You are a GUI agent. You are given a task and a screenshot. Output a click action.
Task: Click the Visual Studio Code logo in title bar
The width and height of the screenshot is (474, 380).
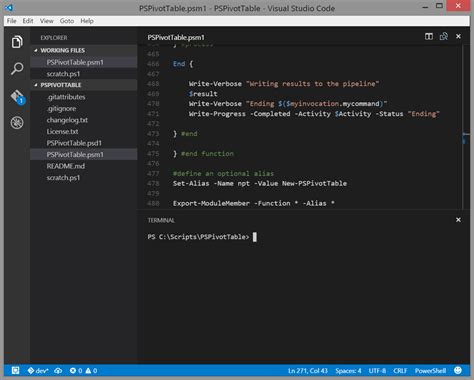pos(9,7)
